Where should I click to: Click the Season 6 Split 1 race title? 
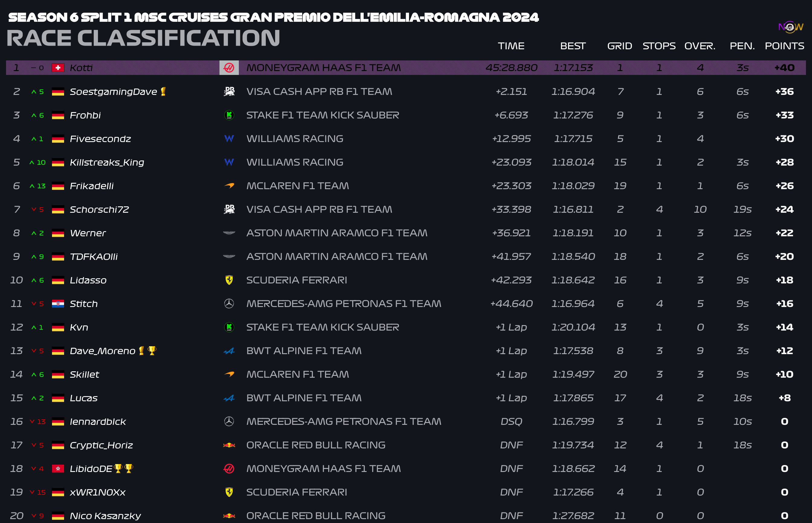click(274, 17)
